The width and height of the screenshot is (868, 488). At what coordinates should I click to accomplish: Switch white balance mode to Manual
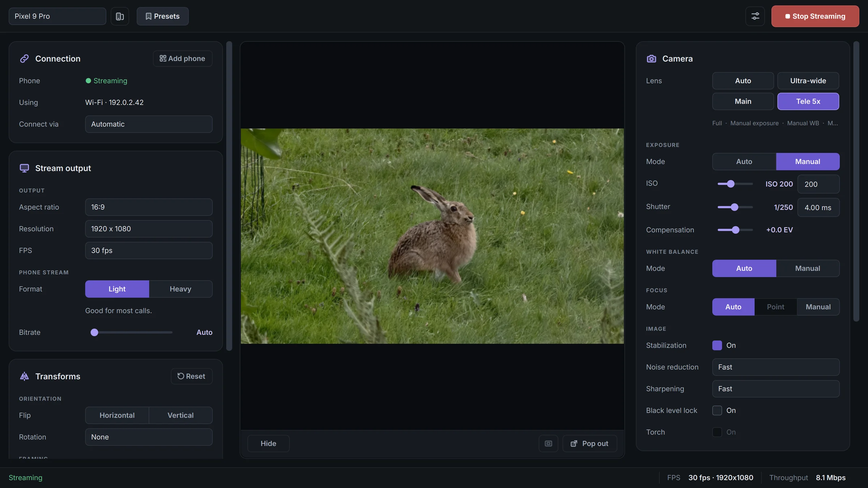[808, 268]
